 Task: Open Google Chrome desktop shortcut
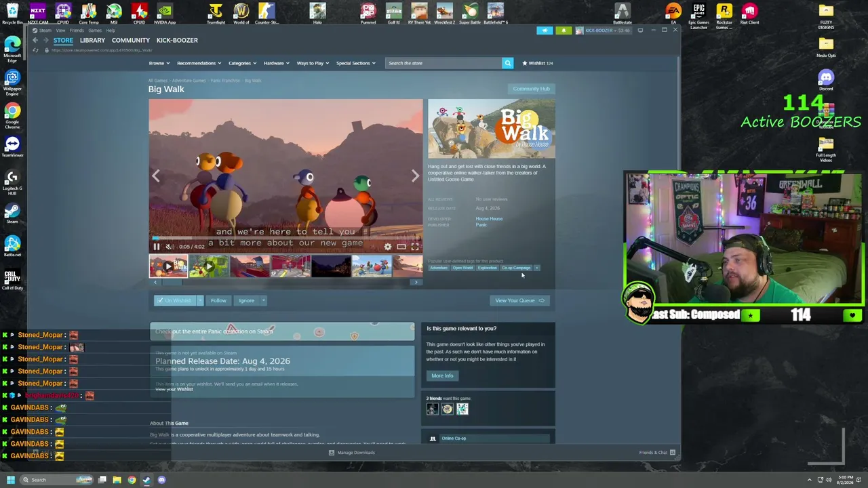pos(12,116)
